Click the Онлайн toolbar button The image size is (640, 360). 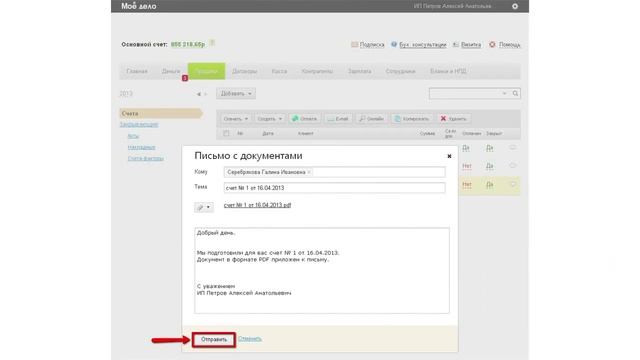coord(371,119)
